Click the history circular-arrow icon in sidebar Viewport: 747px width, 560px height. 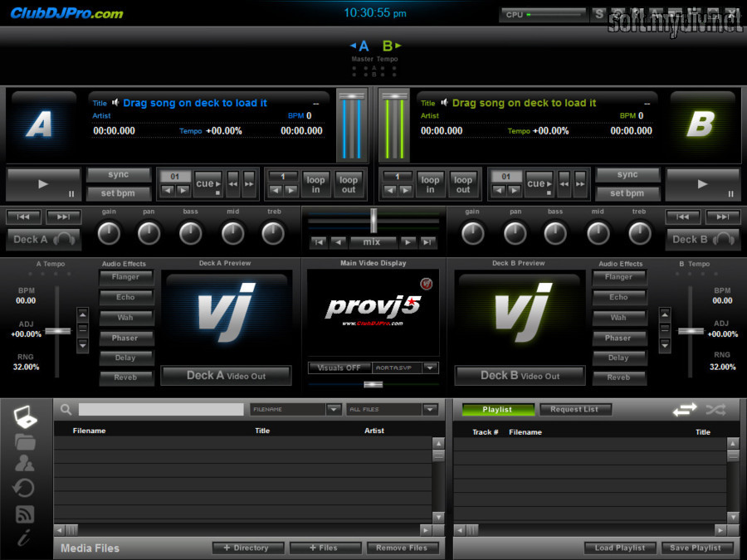tap(24, 488)
